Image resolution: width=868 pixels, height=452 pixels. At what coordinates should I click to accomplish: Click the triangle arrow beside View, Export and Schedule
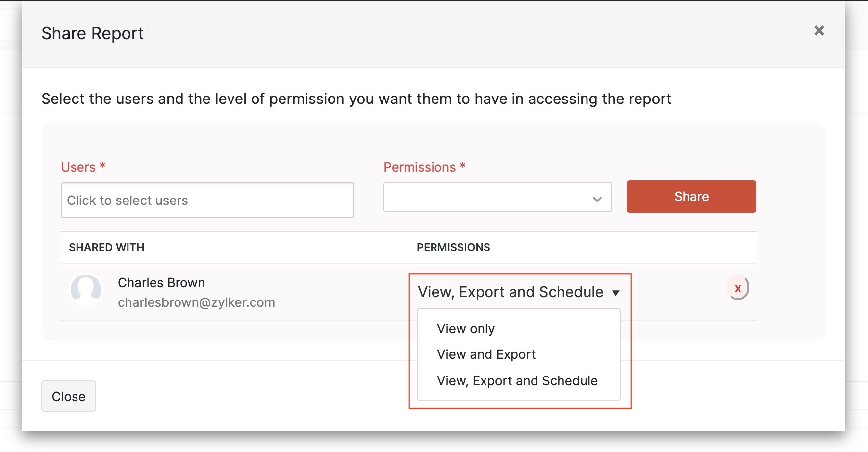pos(617,292)
